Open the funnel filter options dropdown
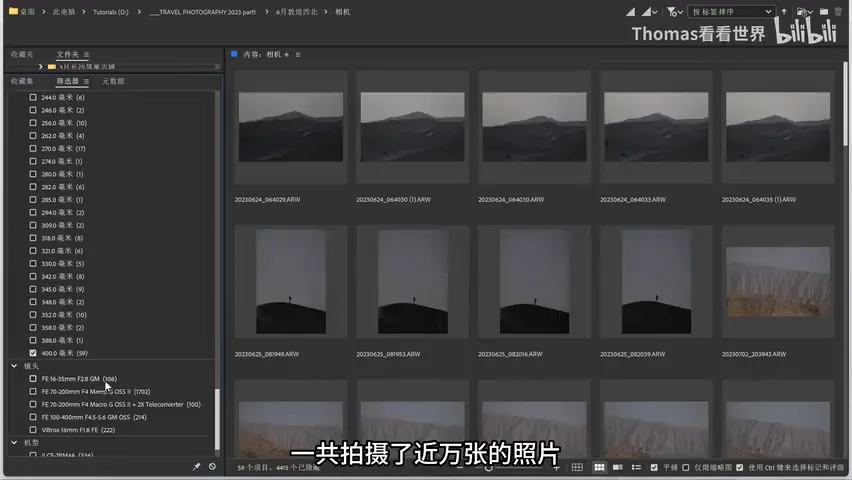The height and width of the screenshot is (480, 852). [x=674, y=12]
